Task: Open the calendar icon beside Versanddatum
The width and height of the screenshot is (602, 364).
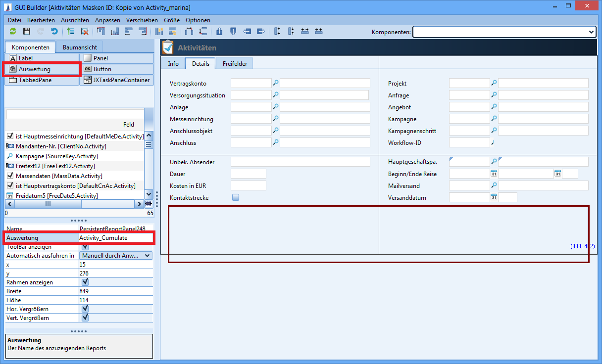Action: point(494,198)
